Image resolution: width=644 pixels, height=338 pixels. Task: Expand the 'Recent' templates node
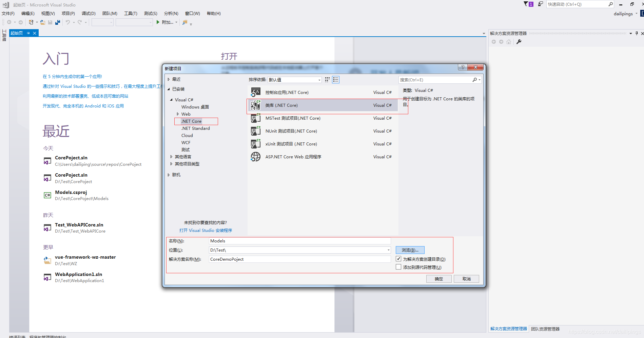pos(169,79)
